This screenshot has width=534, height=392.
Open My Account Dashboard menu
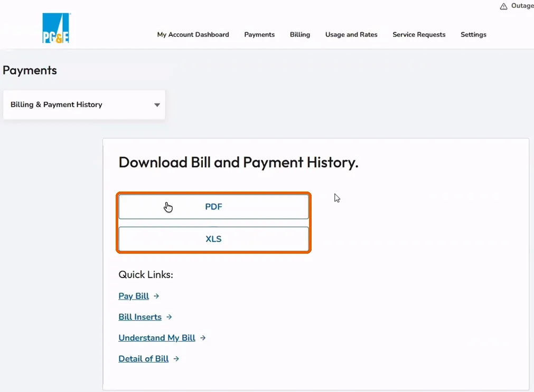pos(193,34)
